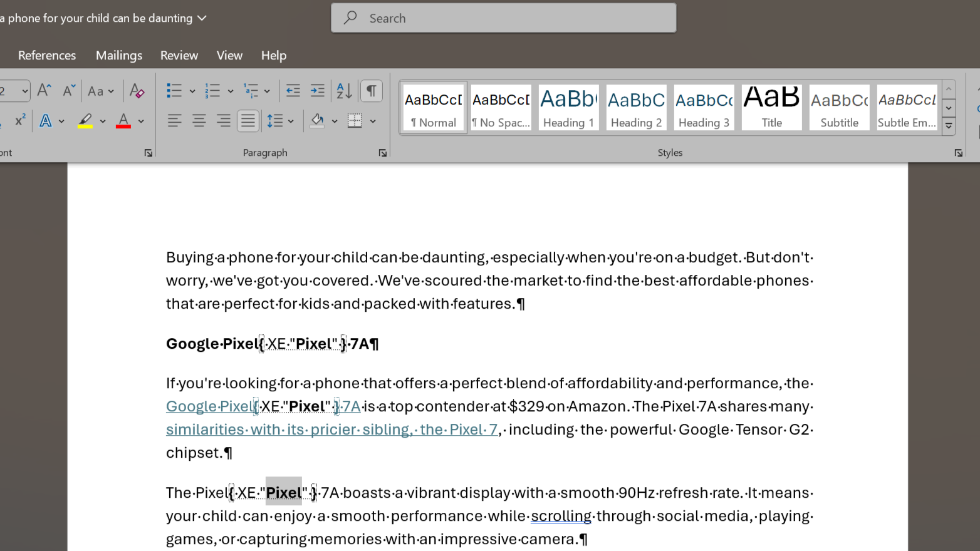Open the Change Case dropdown

pyautogui.click(x=101, y=91)
